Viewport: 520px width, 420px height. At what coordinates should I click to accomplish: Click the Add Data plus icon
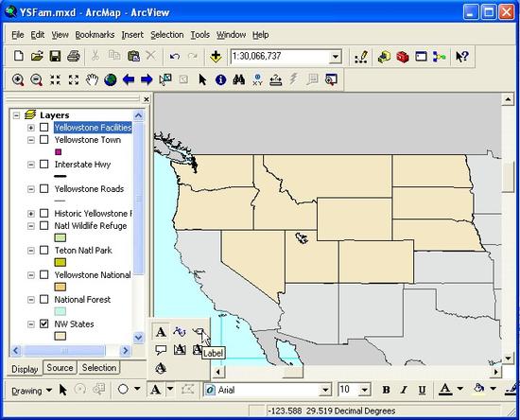(x=216, y=56)
